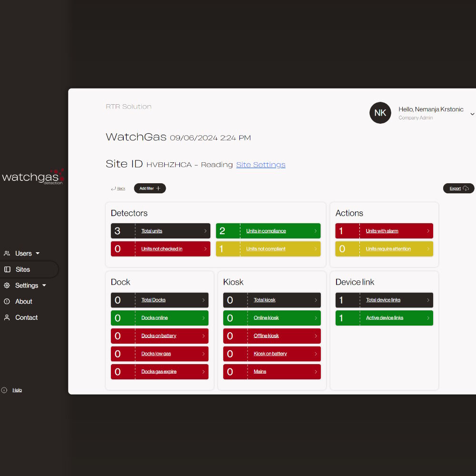This screenshot has height=476, width=476.
Task: Click the Detectors section heading
Action: point(129,213)
